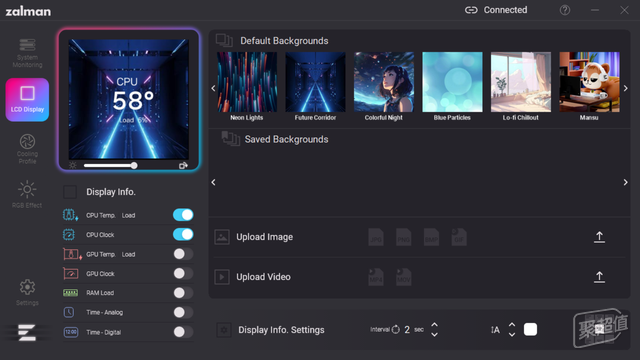This screenshot has height=360, width=640.
Task: Select the Neon Lights background
Action: (247, 82)
